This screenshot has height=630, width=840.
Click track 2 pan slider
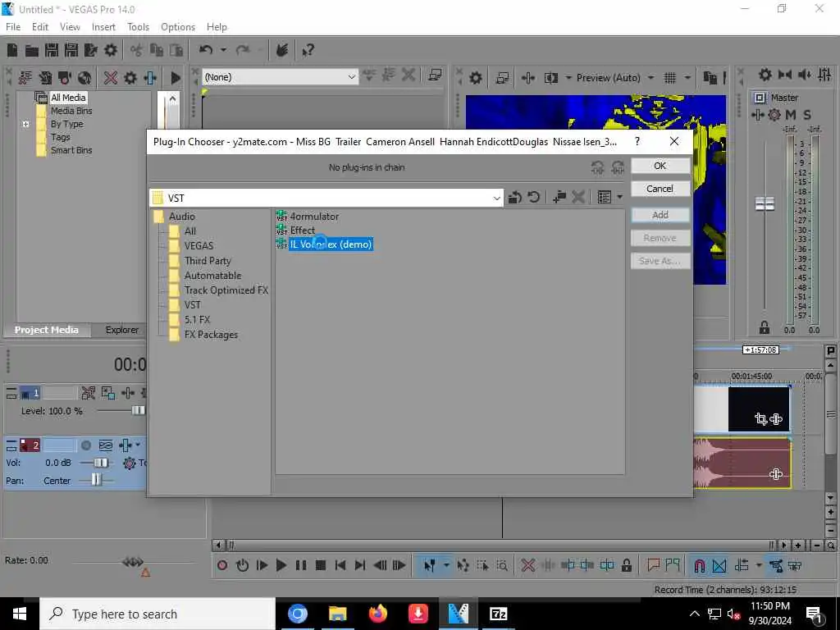pyautogui.click(x=96, y=480)
